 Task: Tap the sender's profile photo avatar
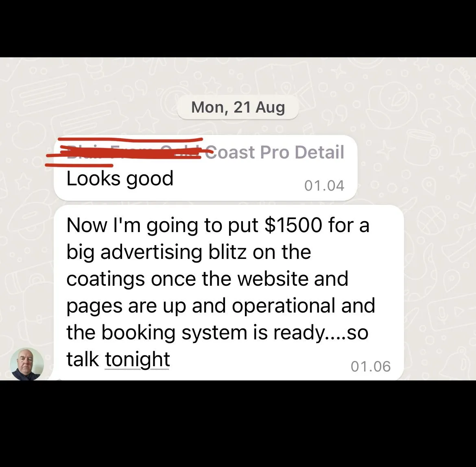27,364
